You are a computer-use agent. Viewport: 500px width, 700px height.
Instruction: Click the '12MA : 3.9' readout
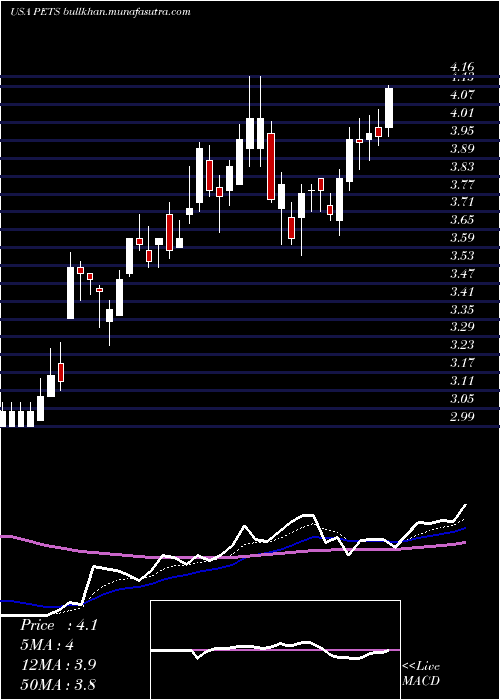(58, 665)
